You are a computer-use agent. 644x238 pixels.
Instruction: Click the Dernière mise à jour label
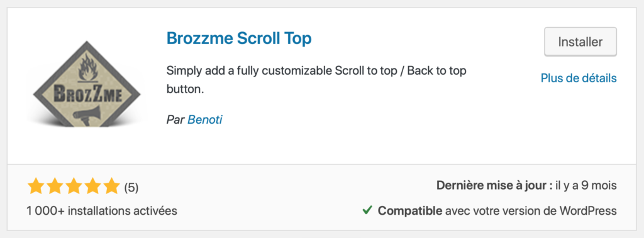click(x=494, y=185)
